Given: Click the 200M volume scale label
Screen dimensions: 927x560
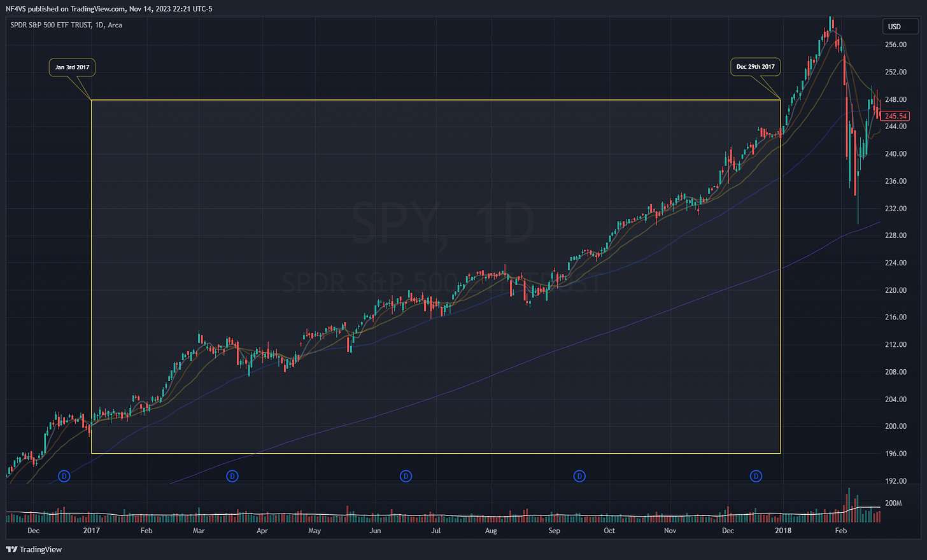Looking at the screenshot, I should pos(893,503).
